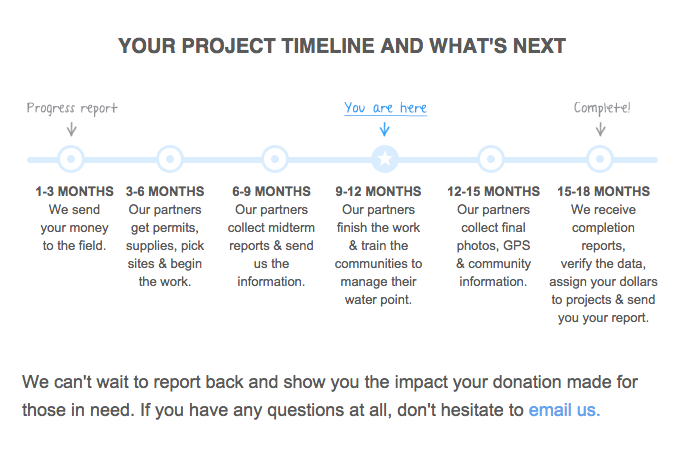Open the email us link
This screenshot has height=456, width=691.
[x=564, y=410]
